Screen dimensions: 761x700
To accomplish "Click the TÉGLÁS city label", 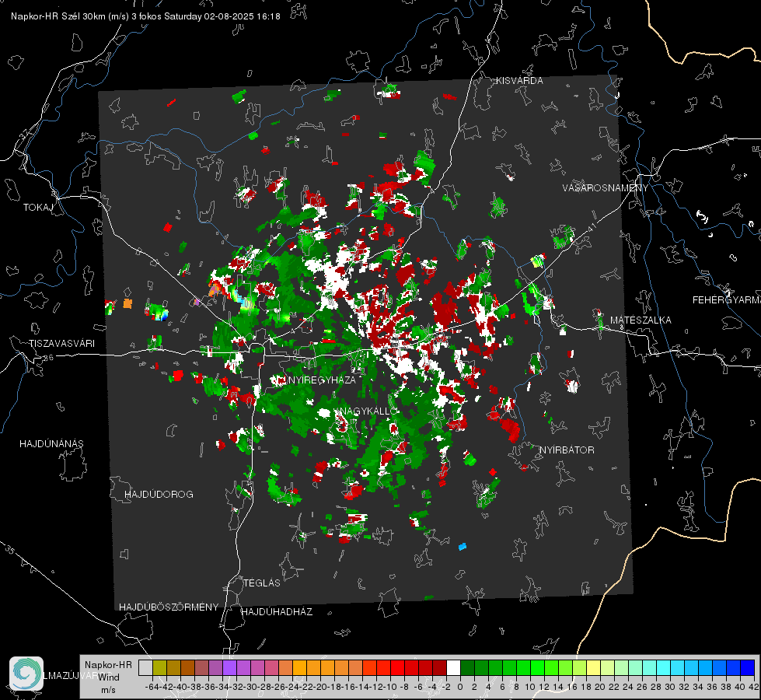I will (262, 583).
